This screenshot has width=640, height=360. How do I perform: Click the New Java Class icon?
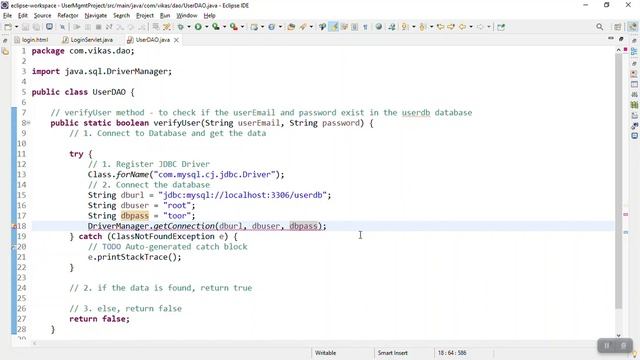(x=271, y=27)
